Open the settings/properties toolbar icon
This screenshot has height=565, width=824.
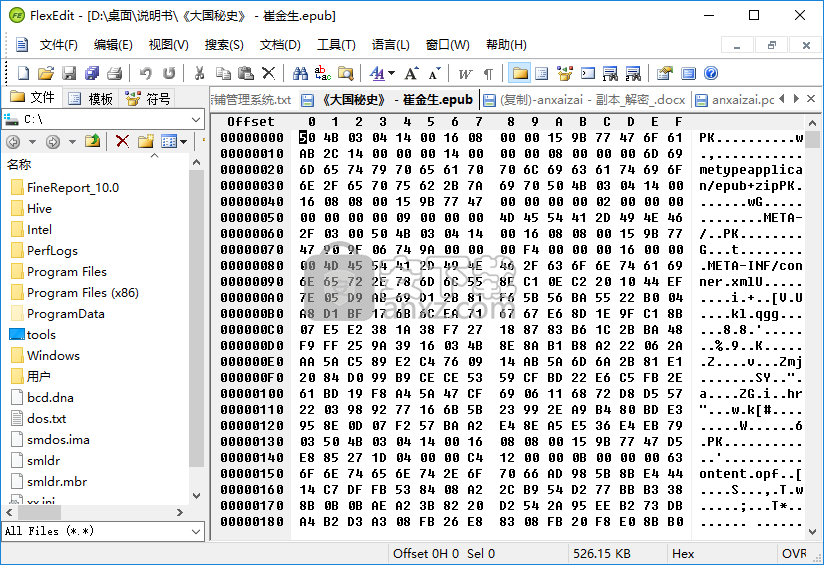[665, 73]
